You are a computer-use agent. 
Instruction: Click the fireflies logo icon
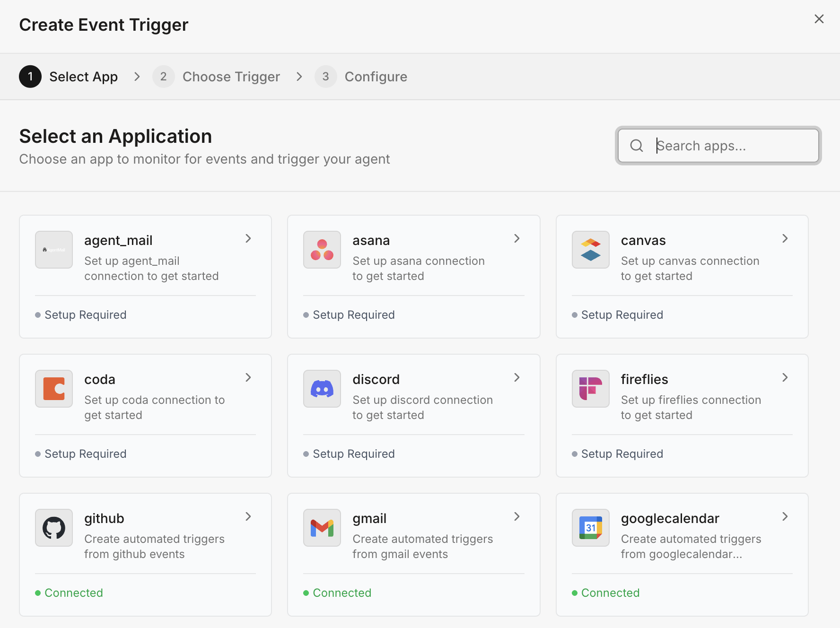coord(591,389)
